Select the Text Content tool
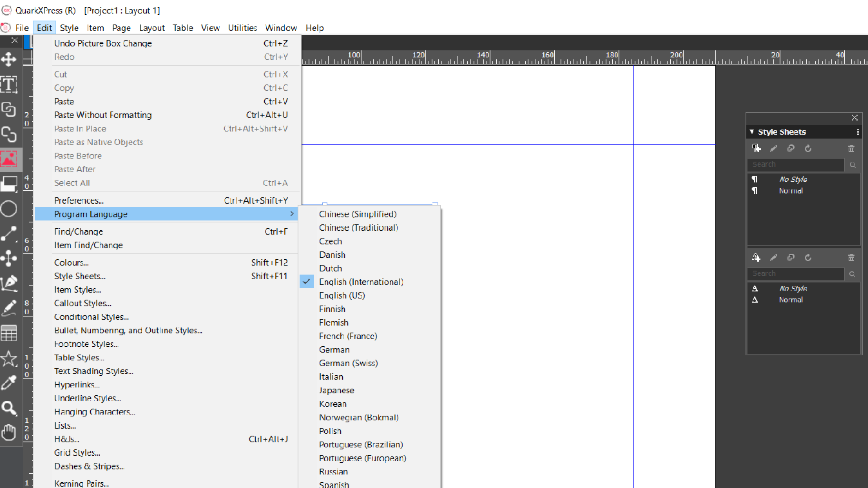Viewport: 868px width, 488px height. [9, 84]
